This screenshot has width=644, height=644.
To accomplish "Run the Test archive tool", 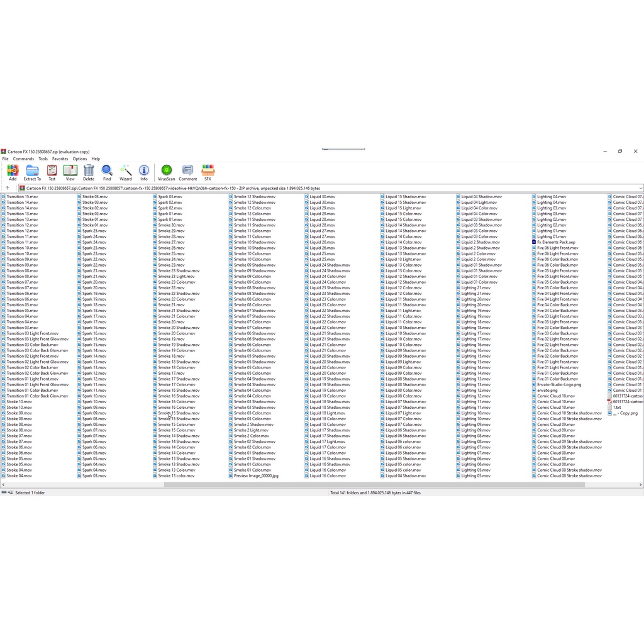I will [52, 172].
